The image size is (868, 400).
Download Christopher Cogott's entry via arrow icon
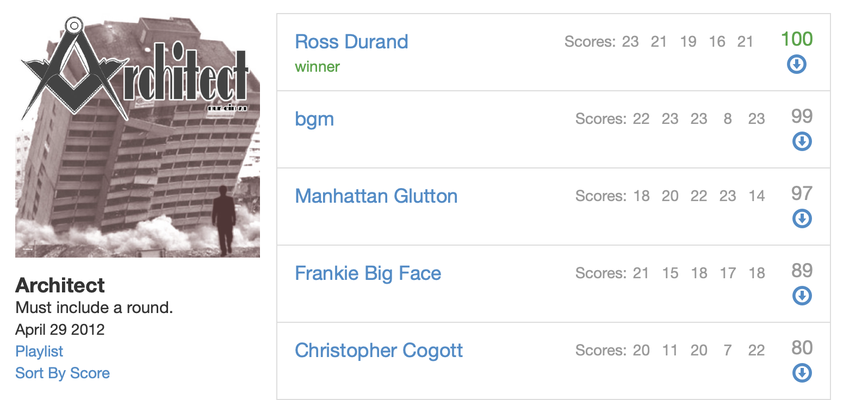pos(802,373)
